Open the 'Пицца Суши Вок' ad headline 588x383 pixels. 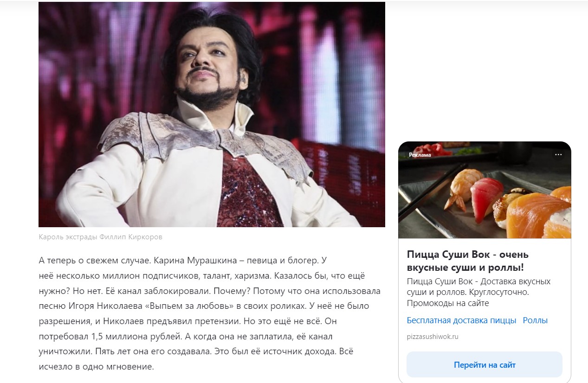tap(467, 261)
